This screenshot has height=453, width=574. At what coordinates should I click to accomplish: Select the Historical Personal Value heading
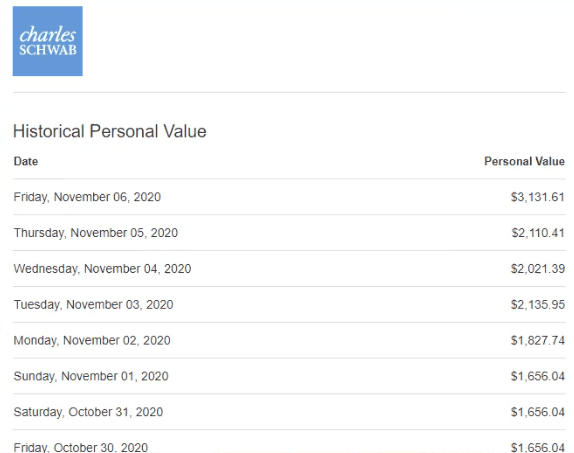pyautogui.click(x=110, y=131)
